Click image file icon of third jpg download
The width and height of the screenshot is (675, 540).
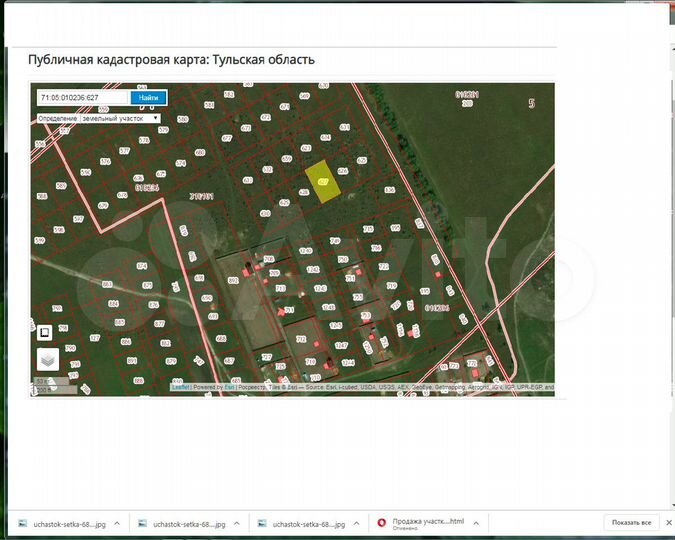[x=262, y=523]
